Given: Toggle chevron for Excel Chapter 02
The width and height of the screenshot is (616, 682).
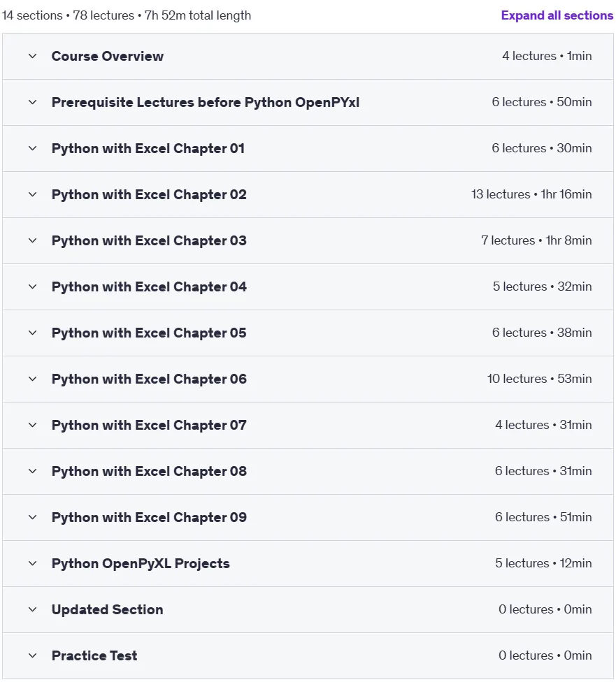Looking at the screenshot, I should coord(32,194).
